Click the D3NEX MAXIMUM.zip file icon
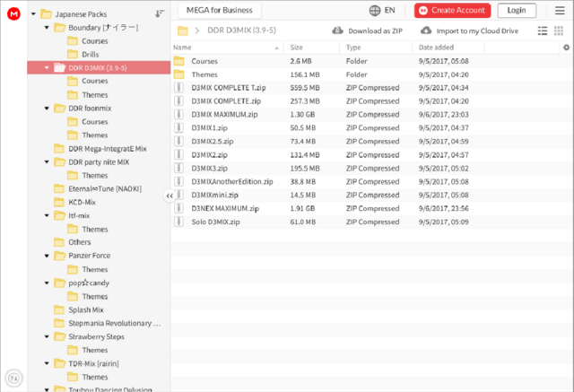574x392 pixels. pyautogui.click(x=178, y=208)
